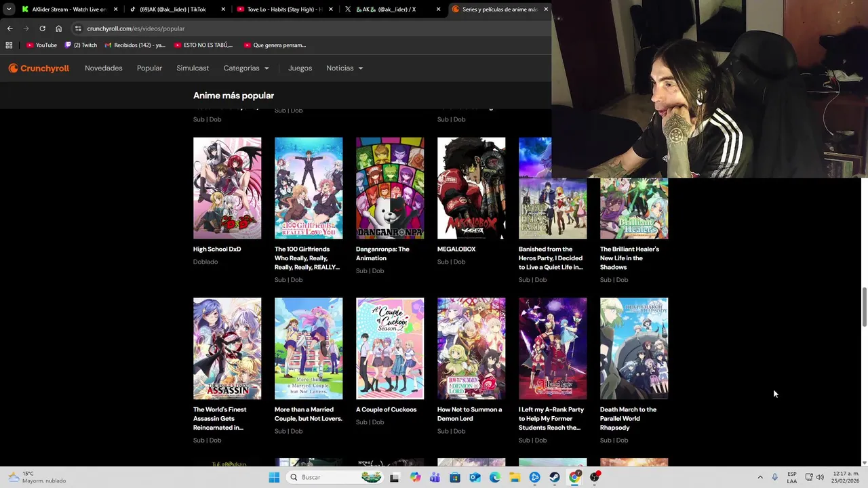Open File Explorer from taskbar
Screen dimensions: 868x488
pos(515,477)
